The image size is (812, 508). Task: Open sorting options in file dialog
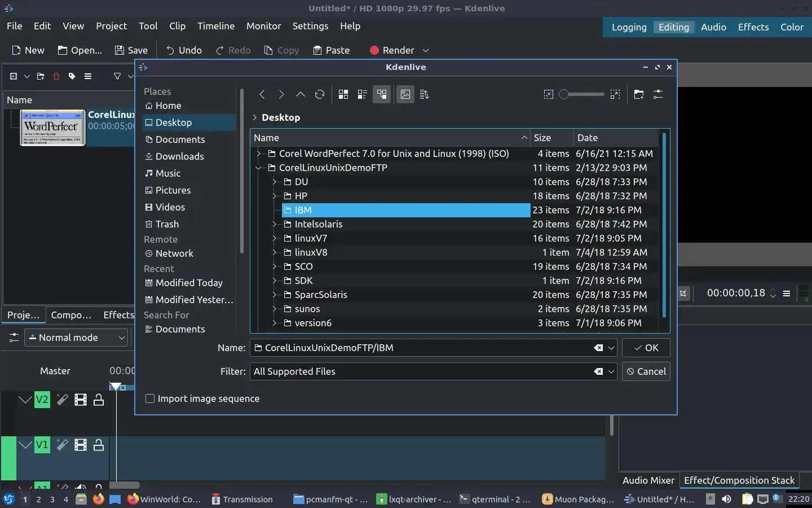(425, 95)
